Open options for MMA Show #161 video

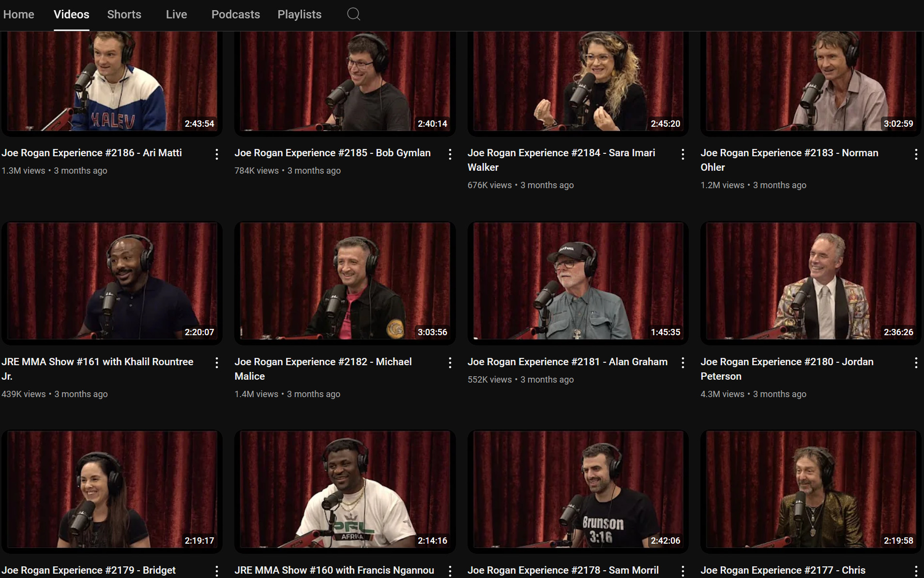click(x=217, y=363)
